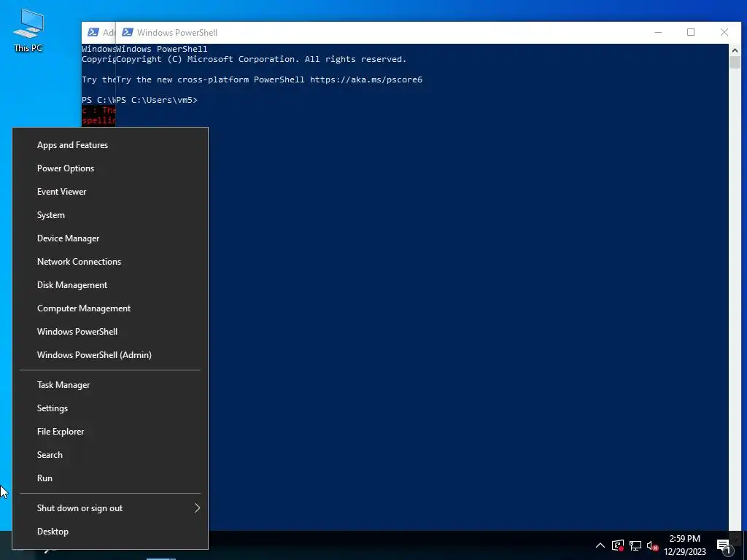The image size is (747, 560).
Task: Click the PowerShell icon in front window title
Action: click(127, 32)
